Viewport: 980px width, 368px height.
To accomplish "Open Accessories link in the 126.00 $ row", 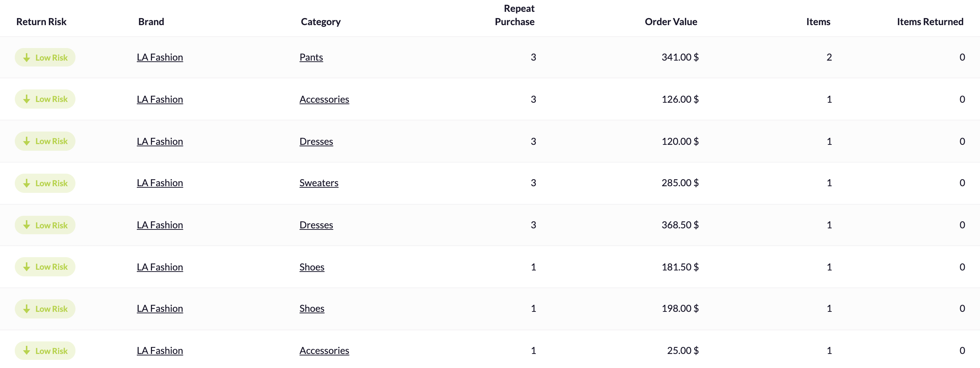I will click(324, 99).
